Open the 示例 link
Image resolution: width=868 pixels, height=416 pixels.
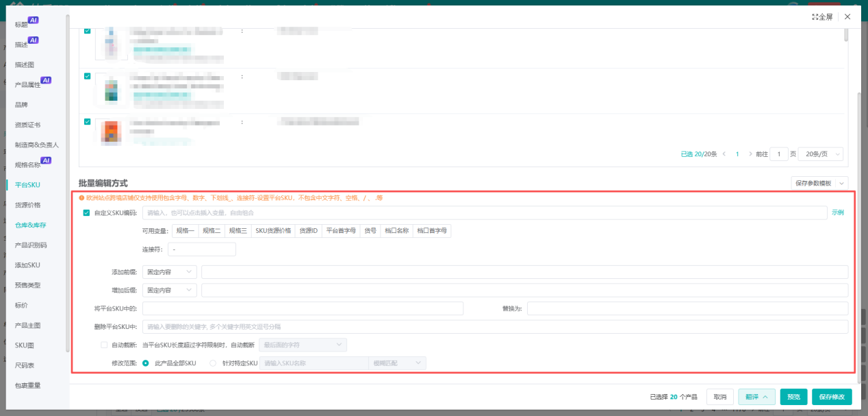click(838, 212)
